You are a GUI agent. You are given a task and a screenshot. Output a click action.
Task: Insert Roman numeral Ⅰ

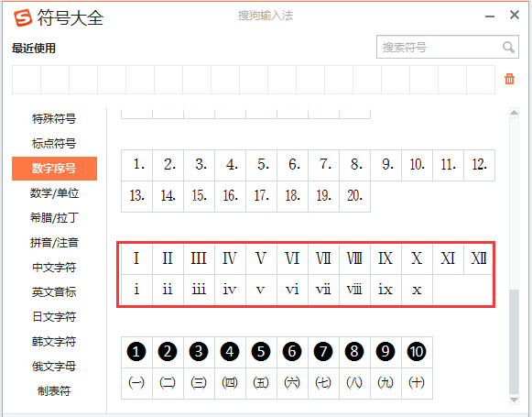click(136, 258)
